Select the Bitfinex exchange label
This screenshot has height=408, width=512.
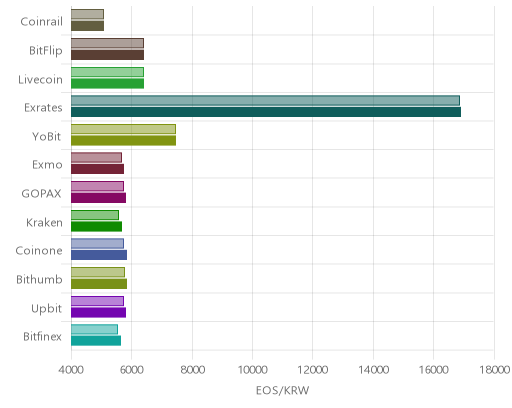tap(42, 337)
